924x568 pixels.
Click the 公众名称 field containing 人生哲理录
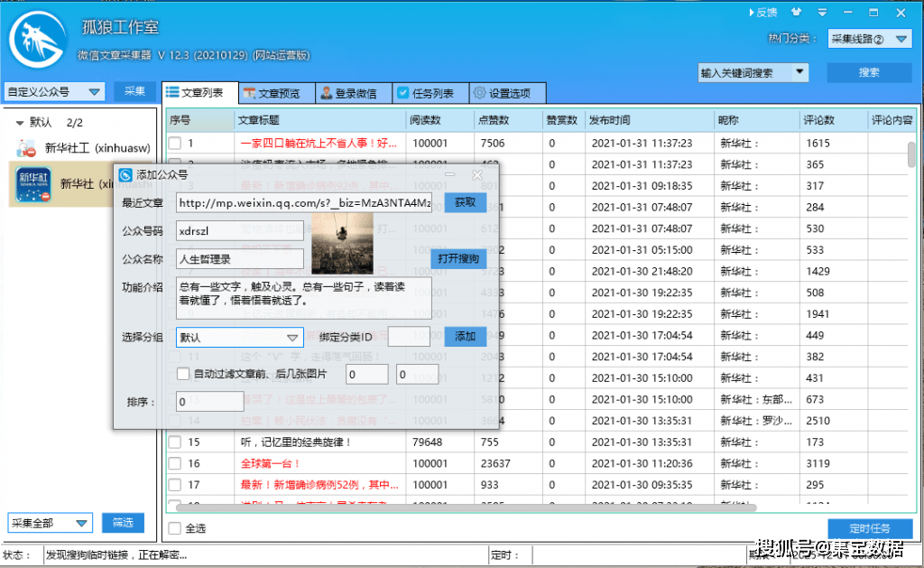(x=240, y=259)
